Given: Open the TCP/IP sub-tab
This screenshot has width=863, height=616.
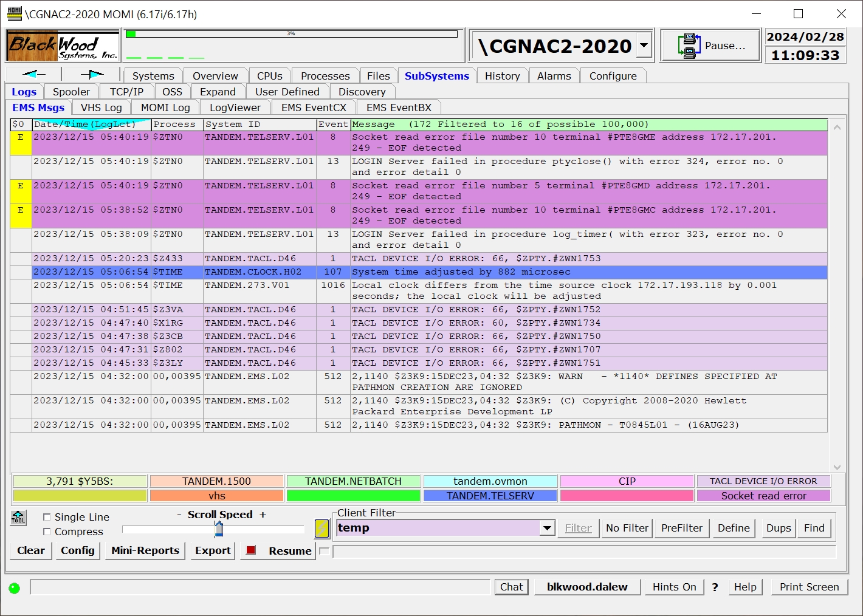Looking at the screenshot, I should coord(126,92).
